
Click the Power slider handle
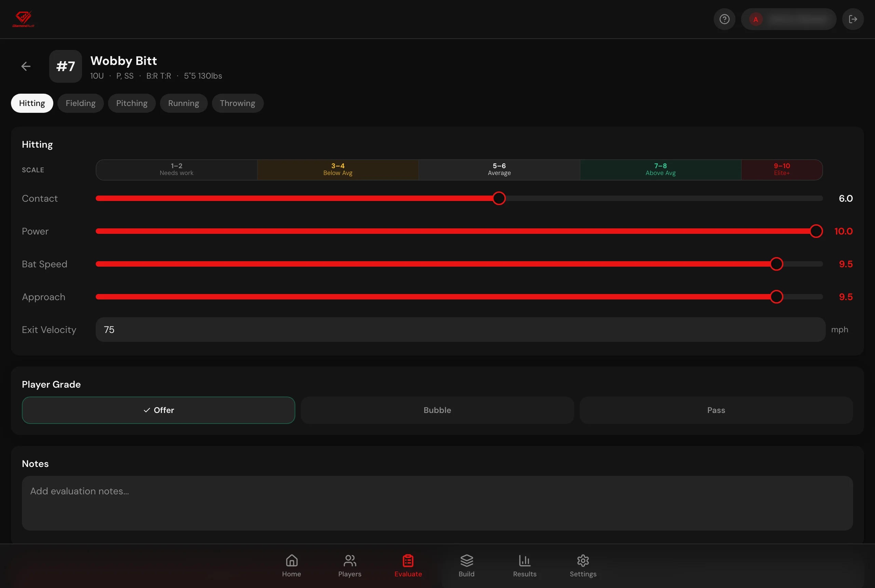tap(816, 231)
